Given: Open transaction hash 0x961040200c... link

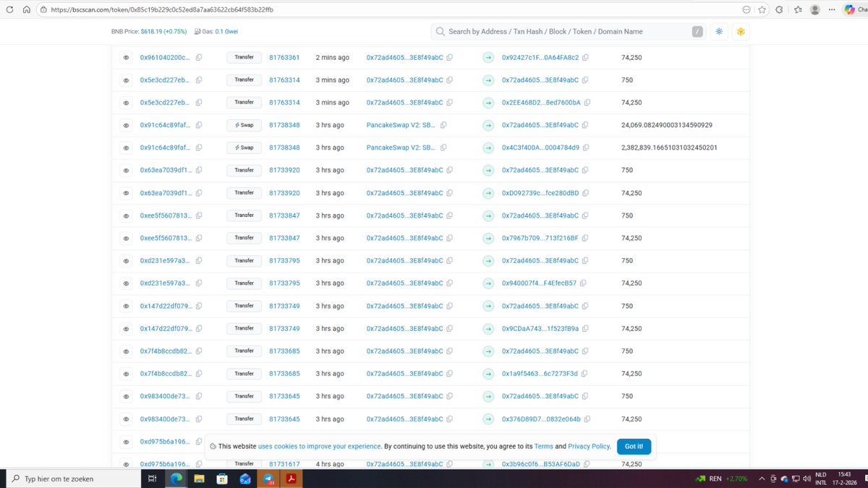Looking at the screenshot, I should pos(166,57).
